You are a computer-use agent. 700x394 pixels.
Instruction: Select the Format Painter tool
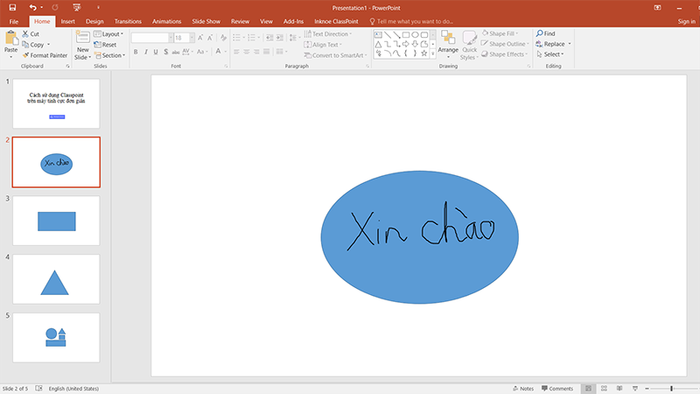(45, 55)
